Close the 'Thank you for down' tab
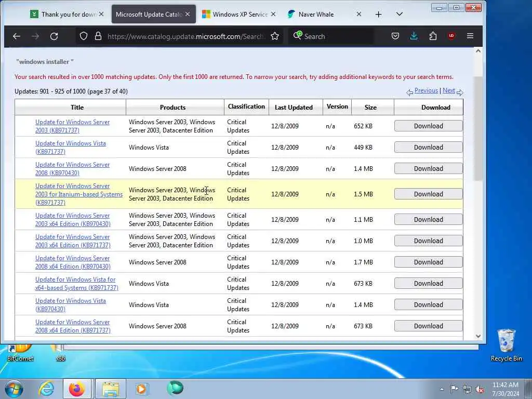The image size is (532, 399). 101,14
